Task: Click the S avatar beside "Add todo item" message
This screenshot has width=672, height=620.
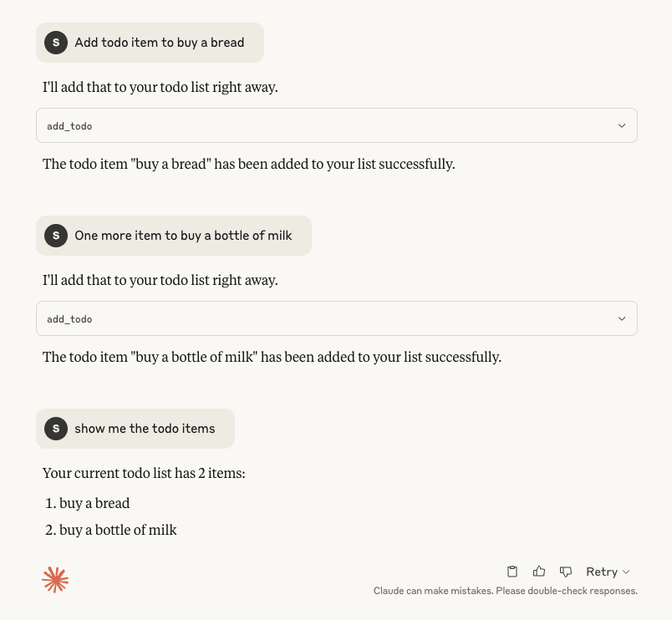Action: pyautogui.click(x=56, y=43)
